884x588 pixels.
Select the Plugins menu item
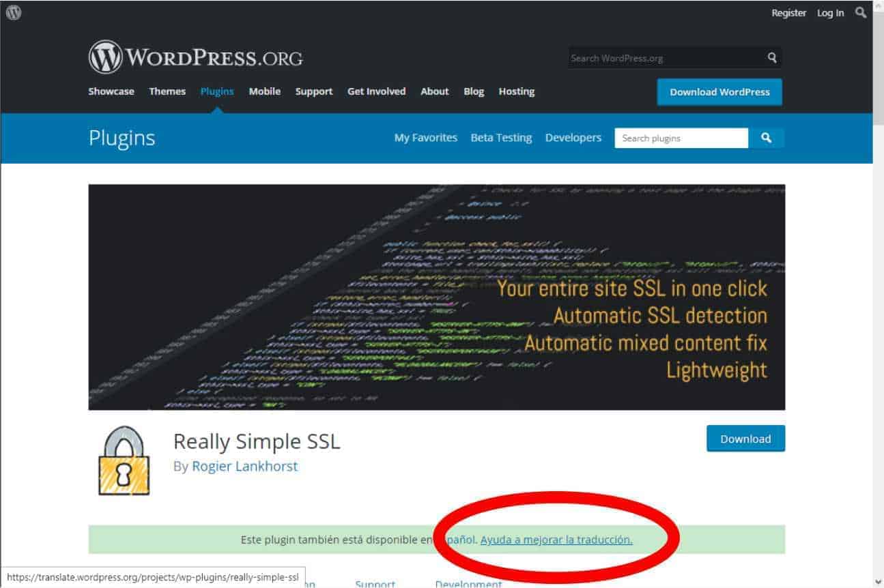coord(217,91)
